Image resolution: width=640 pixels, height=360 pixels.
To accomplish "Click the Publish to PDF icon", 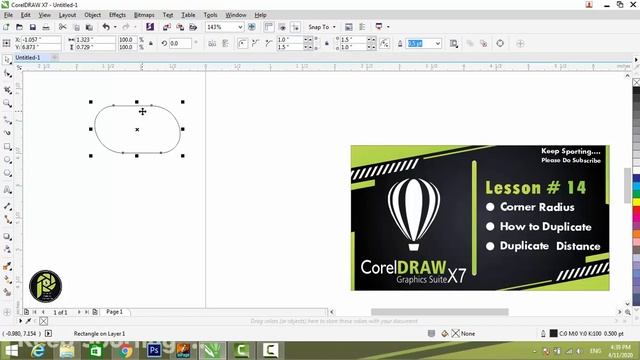I will (x=193, y=27).
